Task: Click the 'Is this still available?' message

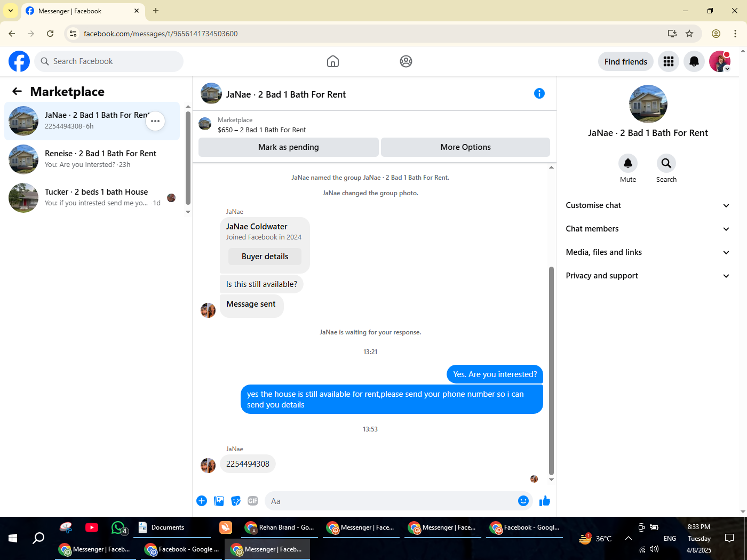Action: pyautogui.click(x=261, y=284)
